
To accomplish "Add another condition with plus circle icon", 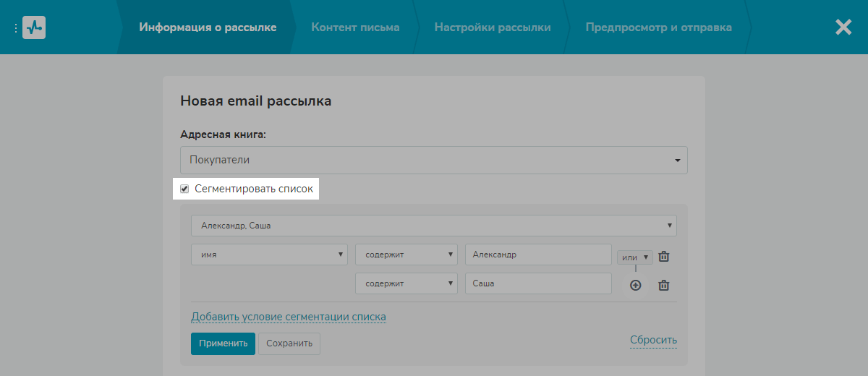I will (635, 285).
